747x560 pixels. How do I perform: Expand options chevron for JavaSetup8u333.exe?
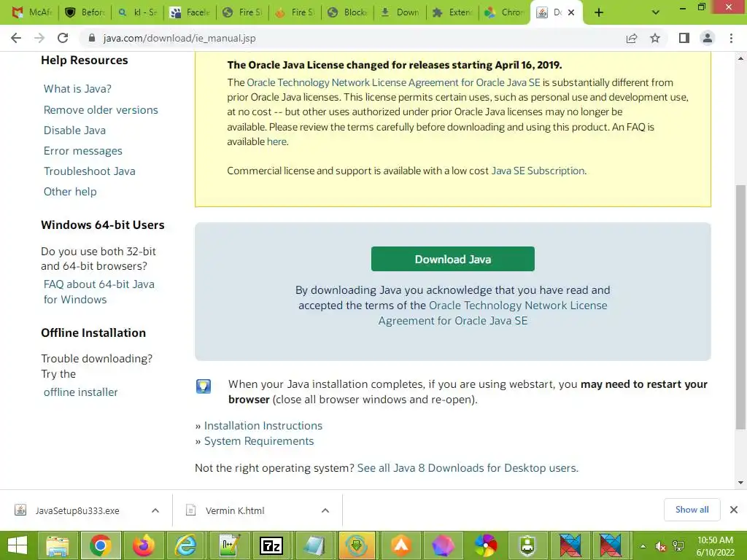[155, 510]
